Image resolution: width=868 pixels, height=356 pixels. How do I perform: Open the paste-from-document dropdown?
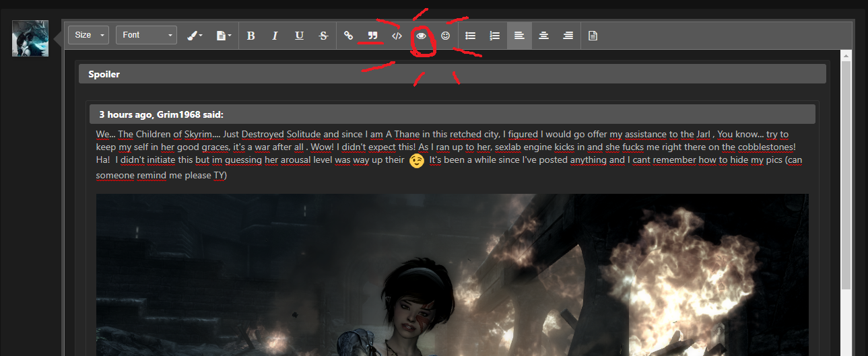pyautogui.click(x=224, y=36)
